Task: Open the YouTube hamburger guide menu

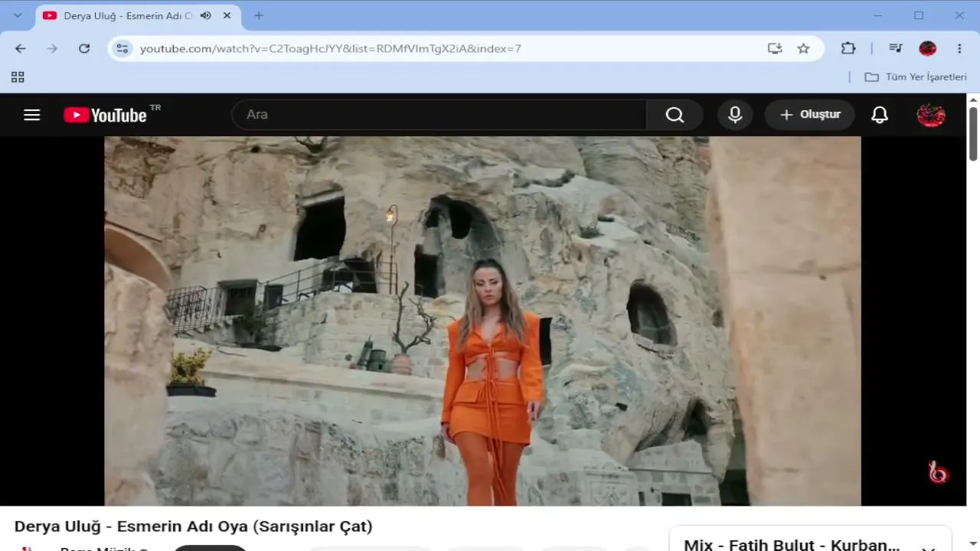Action: point(31,115)
